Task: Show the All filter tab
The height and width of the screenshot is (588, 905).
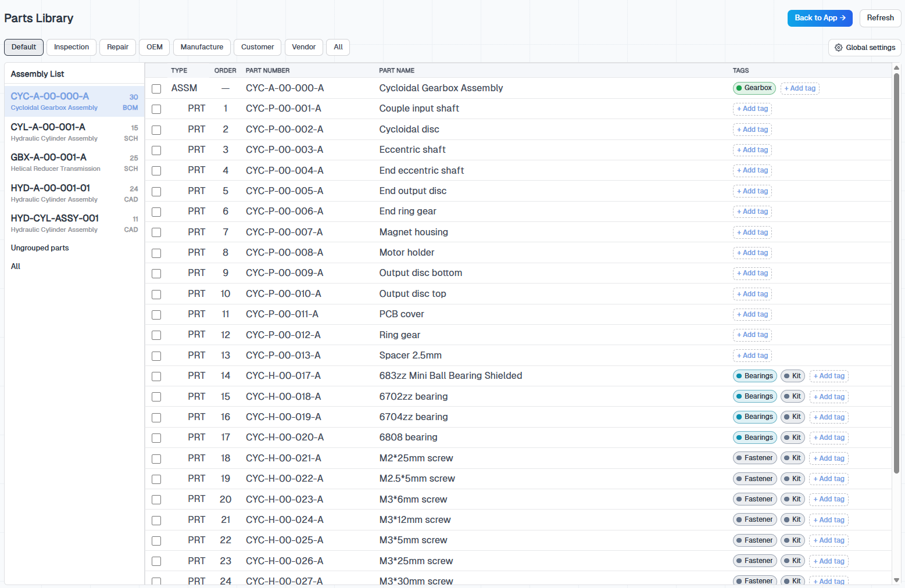Action: pyautogui.click(x=338, y=47)
